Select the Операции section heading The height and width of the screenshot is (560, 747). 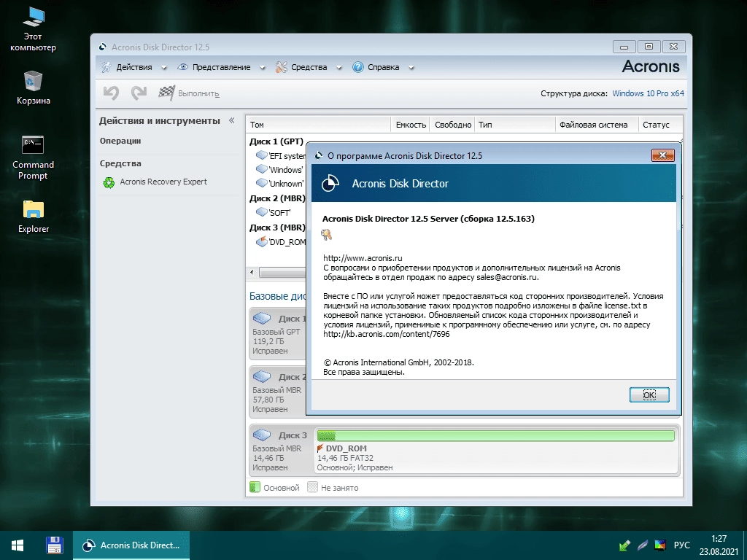click(120, 141)
